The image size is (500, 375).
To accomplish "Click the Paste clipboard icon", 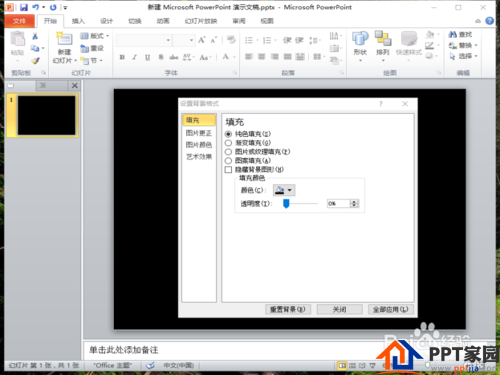I will click(17, 39).
